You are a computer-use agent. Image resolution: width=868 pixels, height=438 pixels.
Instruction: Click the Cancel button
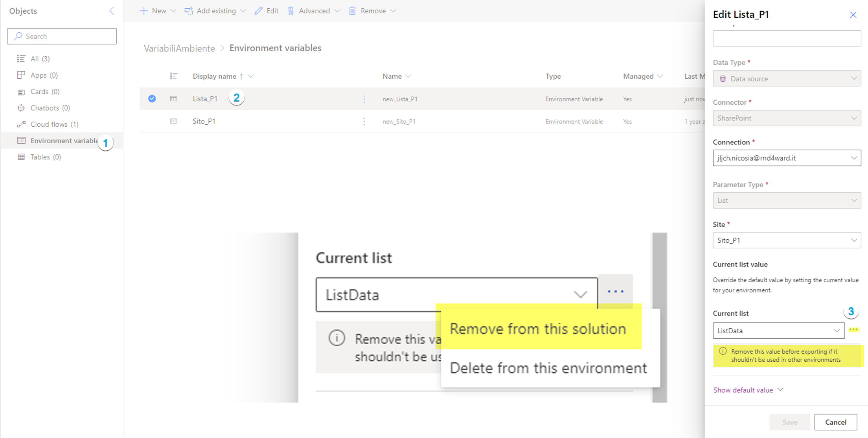835,422
